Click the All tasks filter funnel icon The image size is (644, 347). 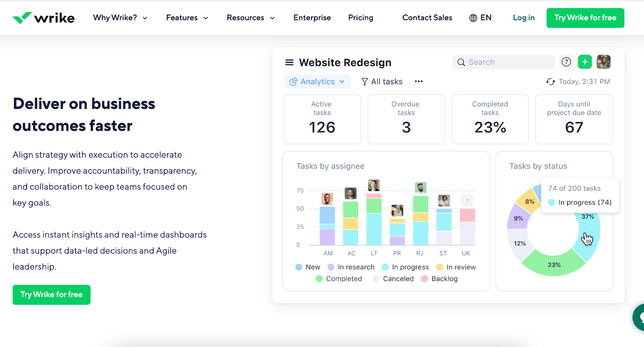pos(365,82)
